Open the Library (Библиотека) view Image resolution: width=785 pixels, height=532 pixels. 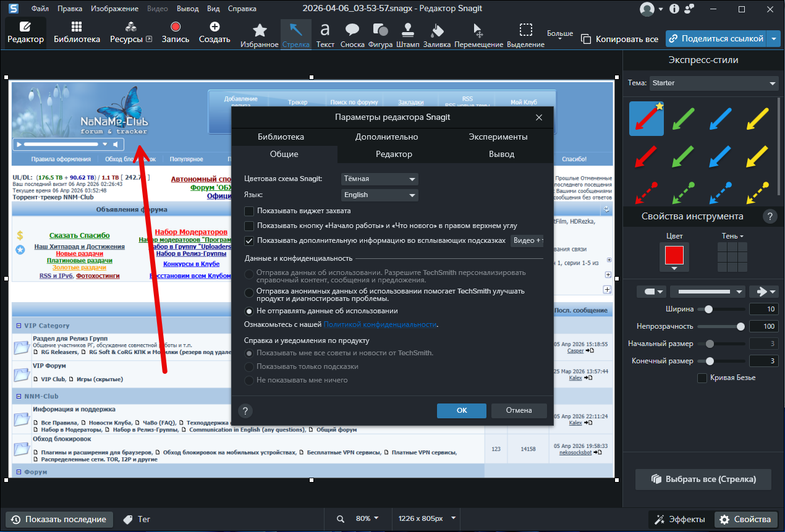(x=77, y=33)
